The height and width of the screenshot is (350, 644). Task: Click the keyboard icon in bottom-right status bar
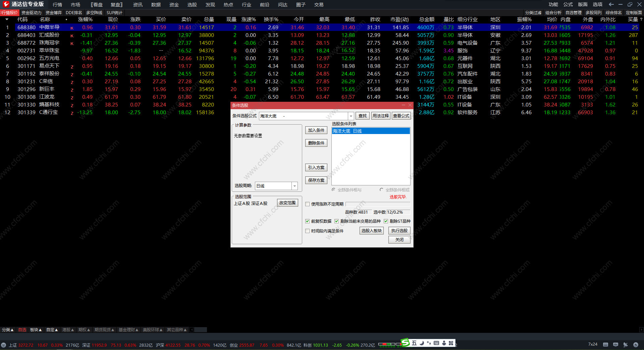[605, 345]
